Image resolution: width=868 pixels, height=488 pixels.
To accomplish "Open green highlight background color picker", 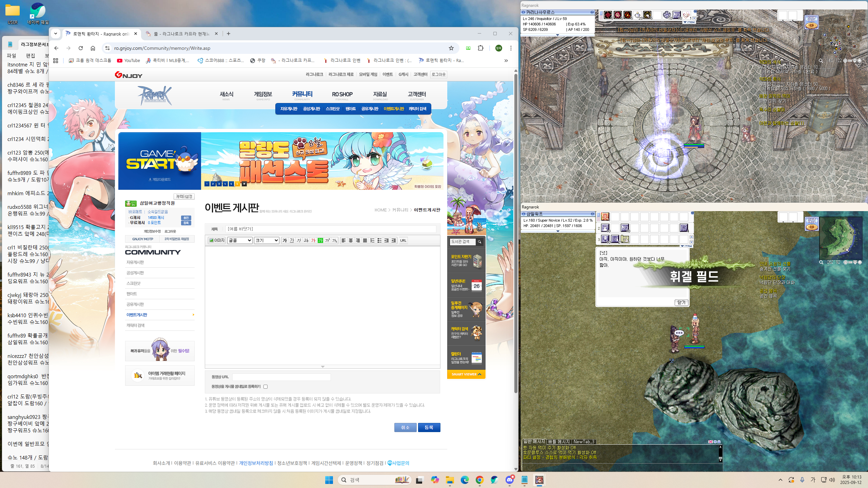I will pyautogui.click(x=320, y=240).
